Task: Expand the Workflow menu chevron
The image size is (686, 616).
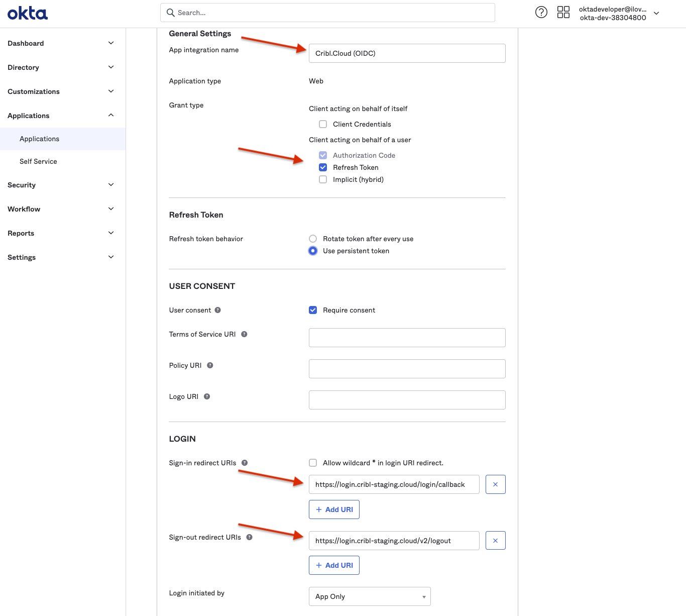Action: [x=111, y=209]
